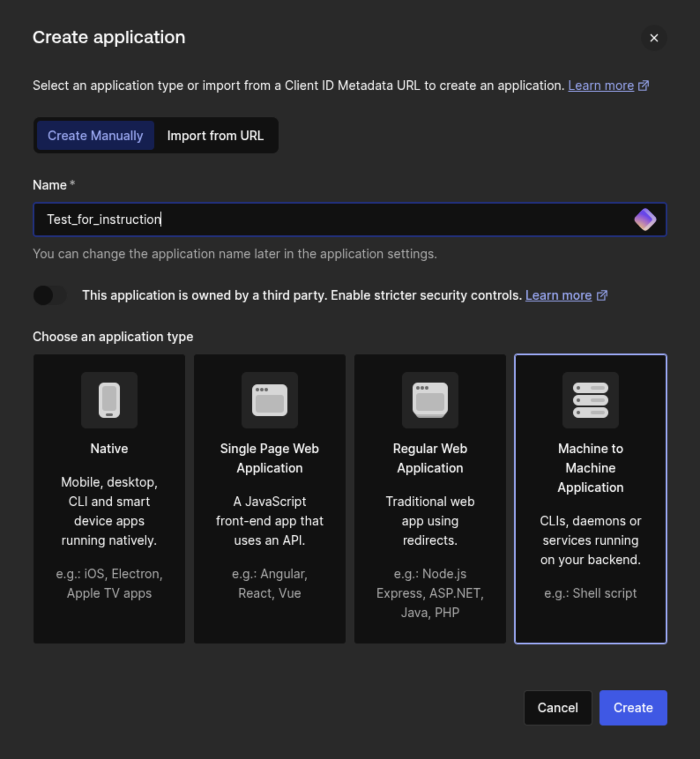Viewport: 700px width, 759px height.
Task: Select Machine to Machine Application title
Action: click(591, 468)
